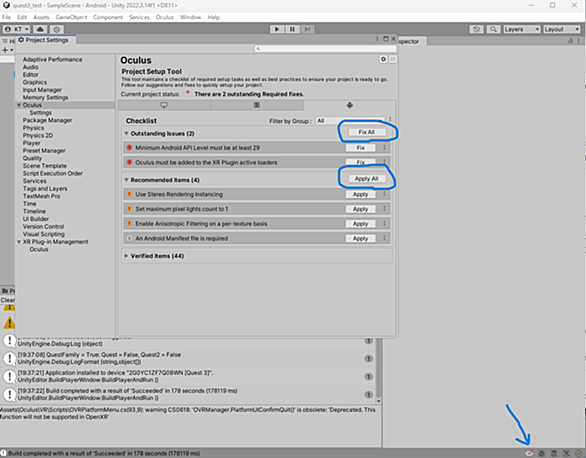This screenshot has width=586, height=458.
Task: Click the Project Settings search field
Action: click(325, 49)
